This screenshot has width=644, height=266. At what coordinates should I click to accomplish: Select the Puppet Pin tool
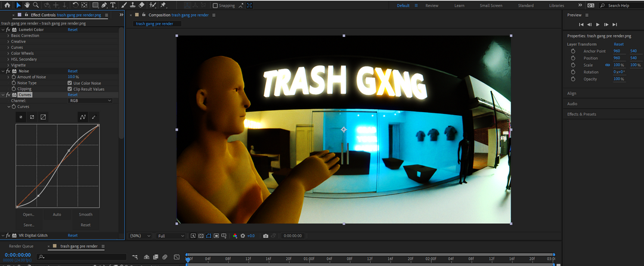coord(163,5)
